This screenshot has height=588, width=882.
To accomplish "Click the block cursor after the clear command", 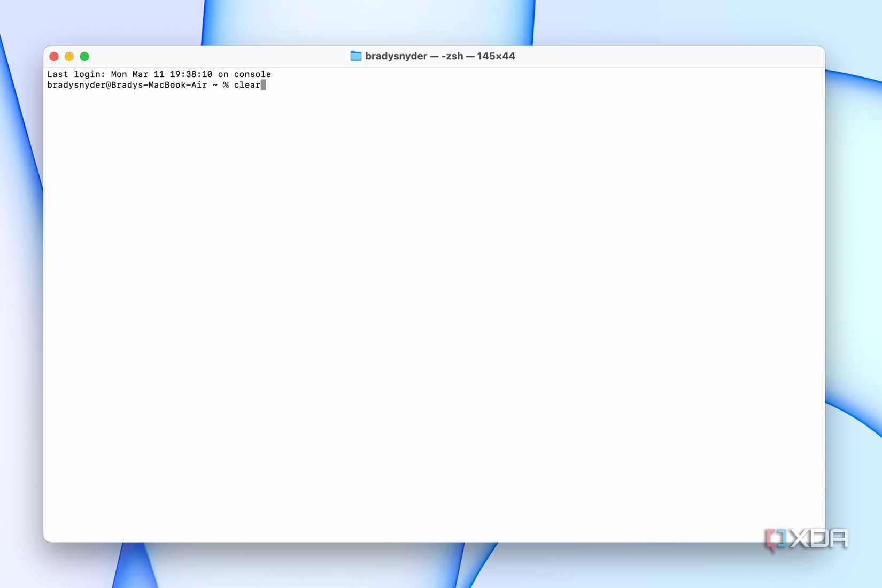I will coord(263,85).
